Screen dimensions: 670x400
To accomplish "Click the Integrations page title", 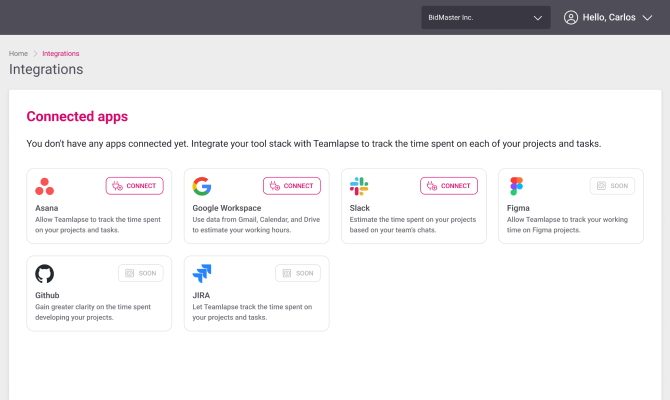I will click(x=46, y=69).
